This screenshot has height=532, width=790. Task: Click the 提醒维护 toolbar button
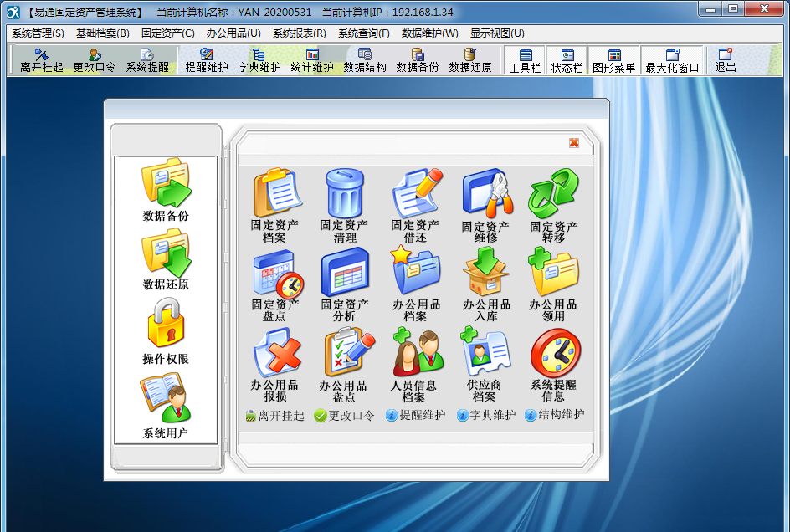click(207, 60)
